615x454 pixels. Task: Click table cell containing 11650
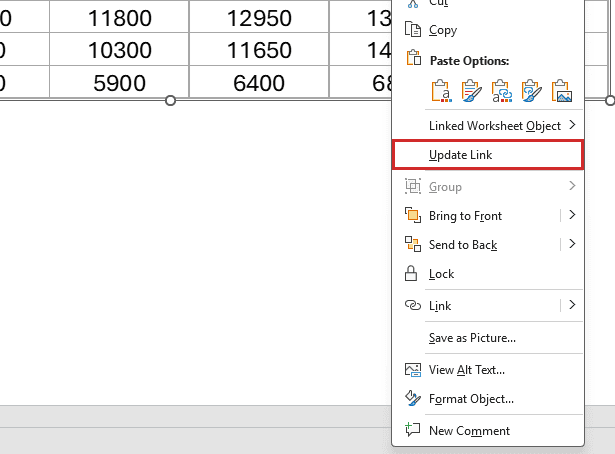[259, 50]
